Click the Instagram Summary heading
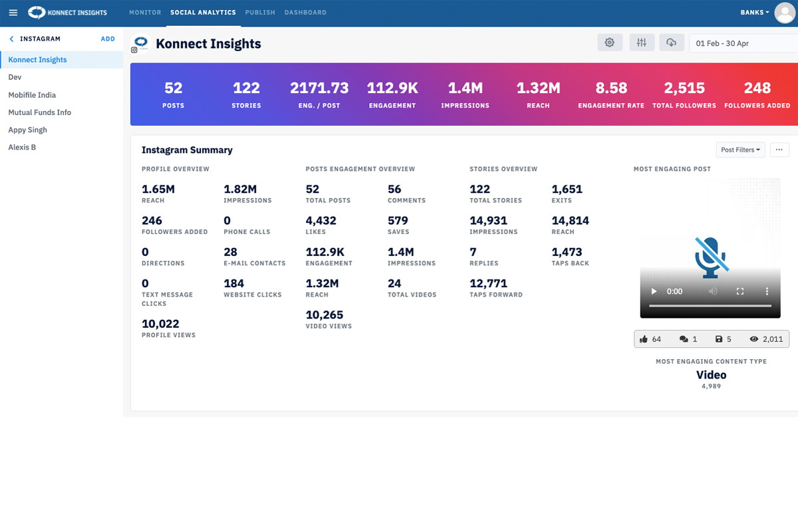This screenshot has width=798, height=532. click(187, 150)
